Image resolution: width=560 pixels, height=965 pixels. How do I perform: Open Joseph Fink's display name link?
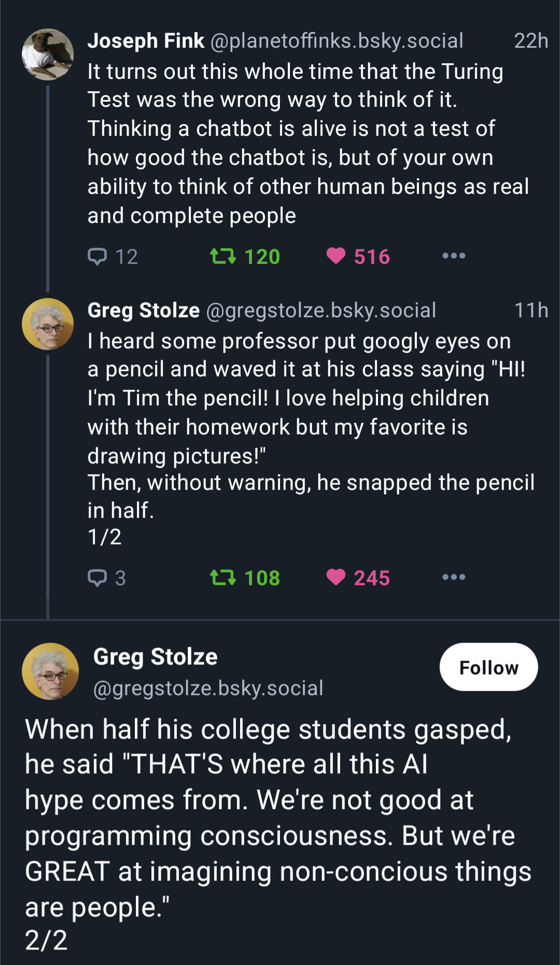(146, 41)
